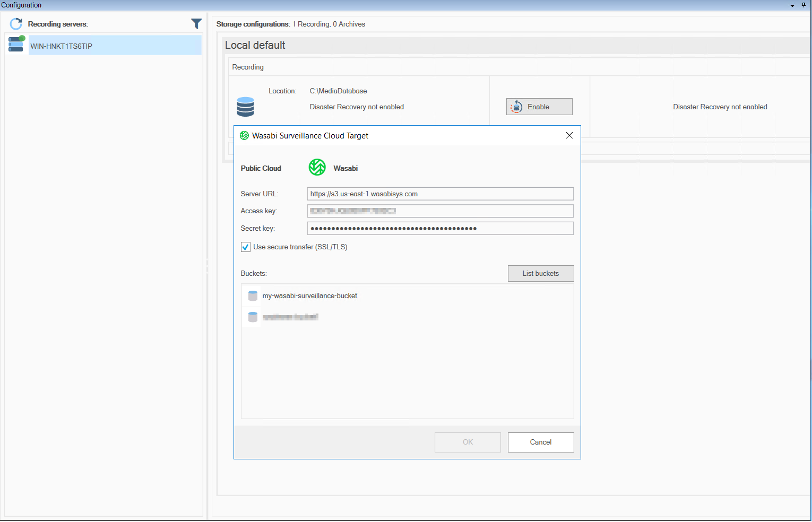Pin the Configuration pane

[804, 5]
